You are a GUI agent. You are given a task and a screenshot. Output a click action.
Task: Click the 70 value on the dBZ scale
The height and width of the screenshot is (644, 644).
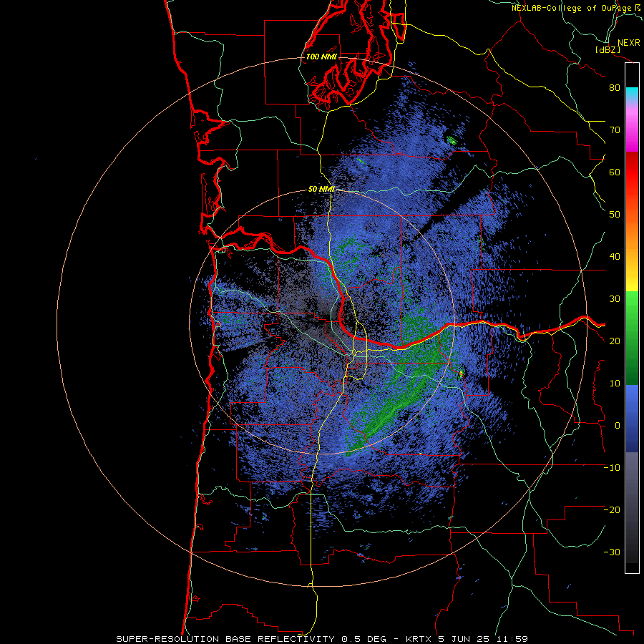click(615, 130)
